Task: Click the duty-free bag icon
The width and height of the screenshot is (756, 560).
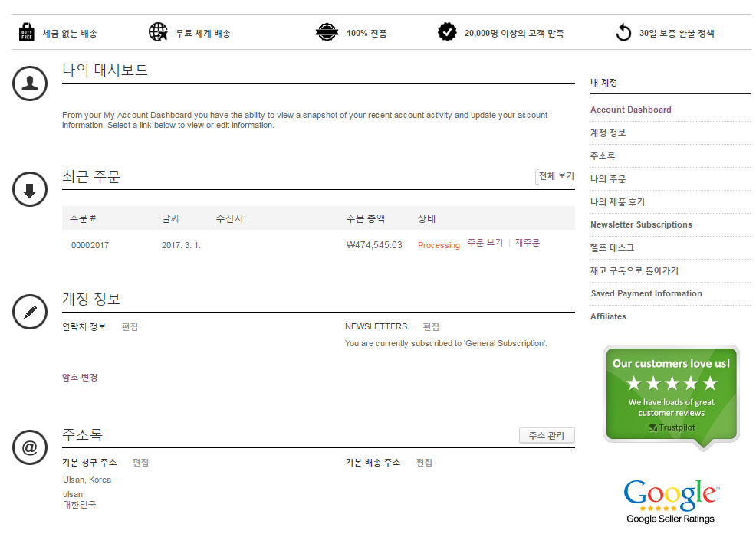Action: point(27,33)
